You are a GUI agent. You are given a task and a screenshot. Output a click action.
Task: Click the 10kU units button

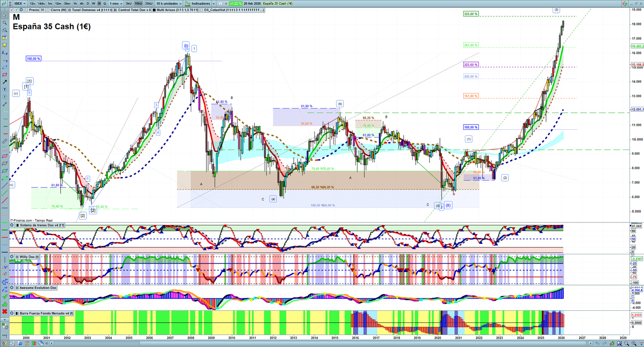click(x=138, y=4)
